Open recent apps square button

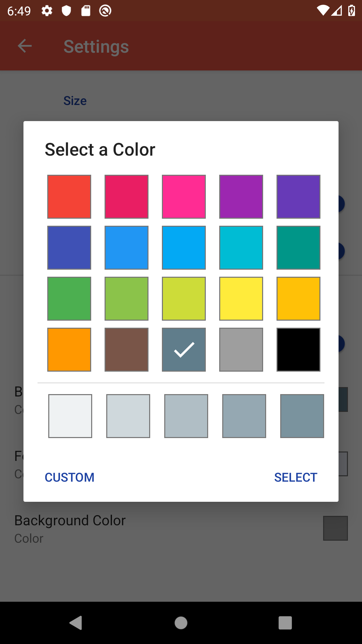click(285, 623)
